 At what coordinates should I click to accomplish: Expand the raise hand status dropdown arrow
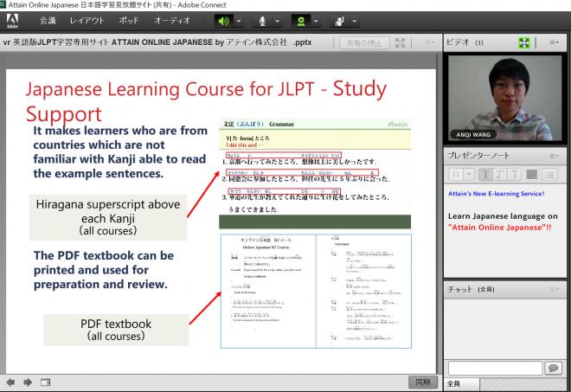click(x=355, y=21)
